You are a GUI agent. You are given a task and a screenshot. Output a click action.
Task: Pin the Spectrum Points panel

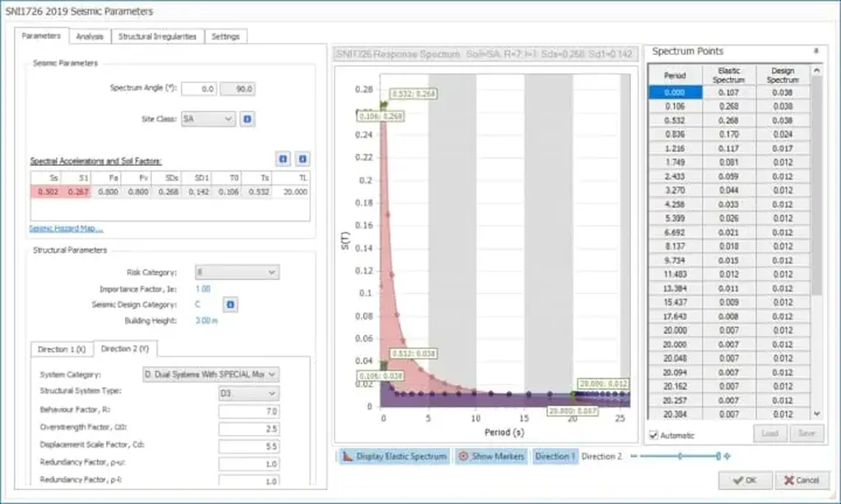point(816,51)
